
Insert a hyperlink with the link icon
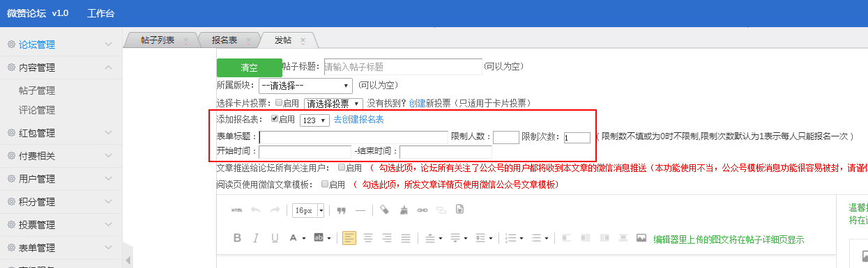(x=422, y=210)
